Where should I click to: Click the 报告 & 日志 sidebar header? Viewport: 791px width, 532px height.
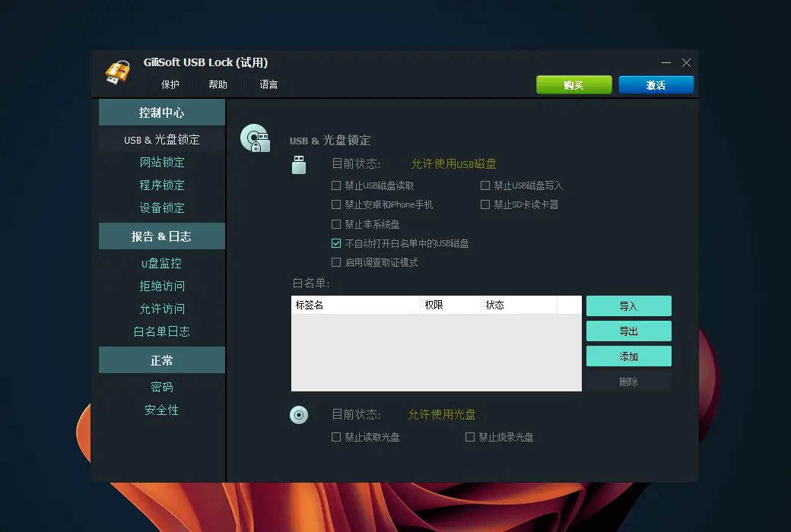(x=162, y=236)
